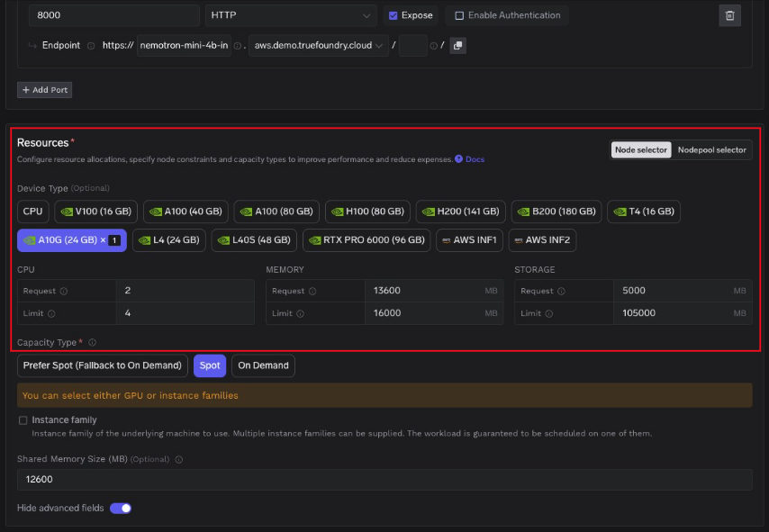
Task: Edit Storage Limit value 105000
Action: click(x=683, y=313)
